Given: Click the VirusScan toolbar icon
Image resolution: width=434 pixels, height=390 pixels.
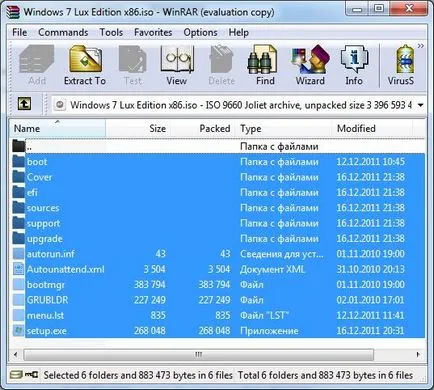Looking at the screenshot, I should click(x=405, y=60).
